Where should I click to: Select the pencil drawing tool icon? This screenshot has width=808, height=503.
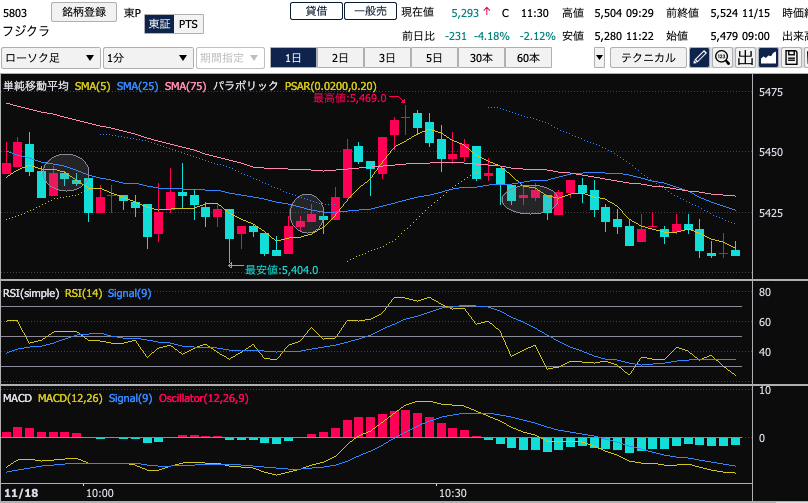pyautogui.click(x=700, y=58)
